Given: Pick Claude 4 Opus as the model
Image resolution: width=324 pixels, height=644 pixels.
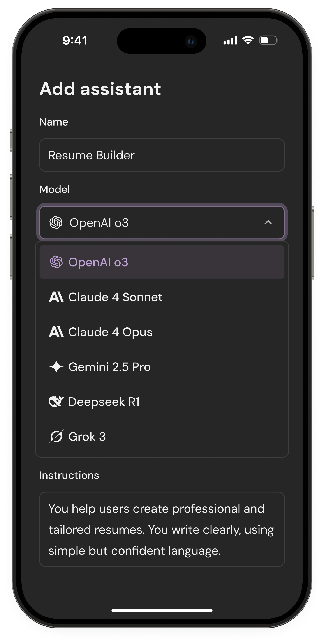Looking at the screenshot, I should pos(162,332).
